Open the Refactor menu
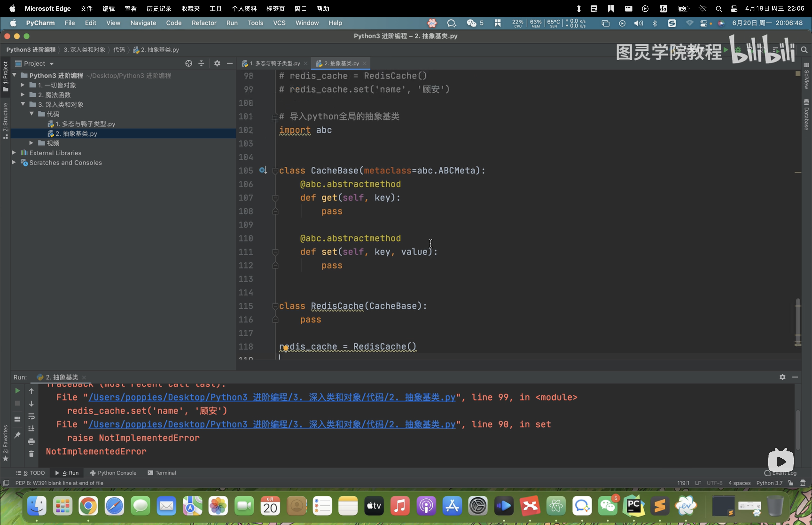 click(x=204, y=23)
